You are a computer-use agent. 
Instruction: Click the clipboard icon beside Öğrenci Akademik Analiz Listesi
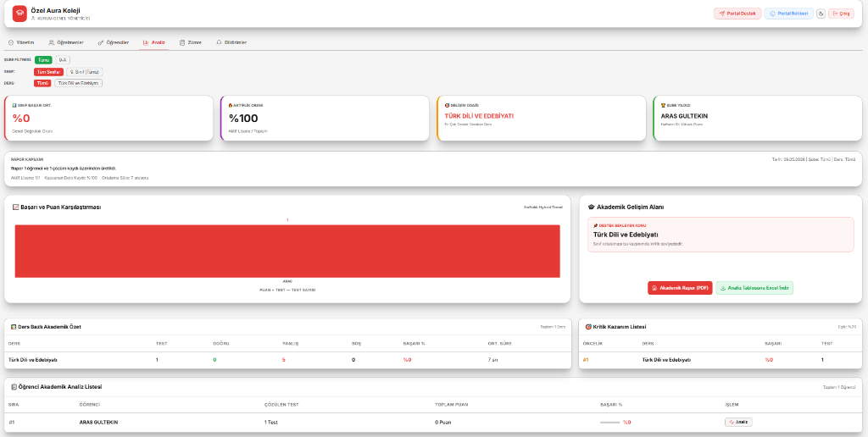14,387
